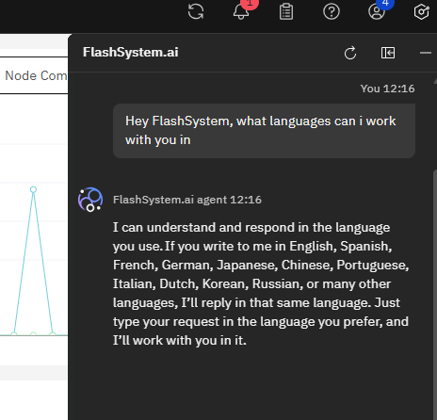Click the FlashSystem.ai agent avatar
This screenshot has width=437, height=420.
[90, 199]
